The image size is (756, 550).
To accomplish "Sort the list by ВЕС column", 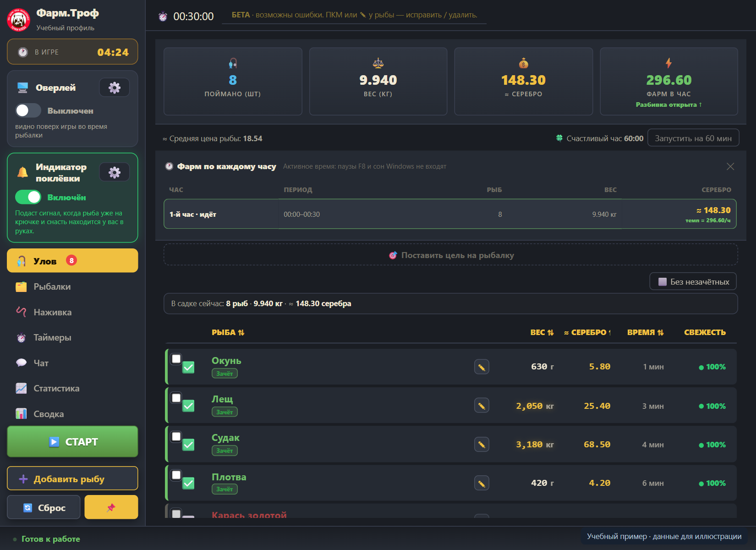I will coord(542,332).
